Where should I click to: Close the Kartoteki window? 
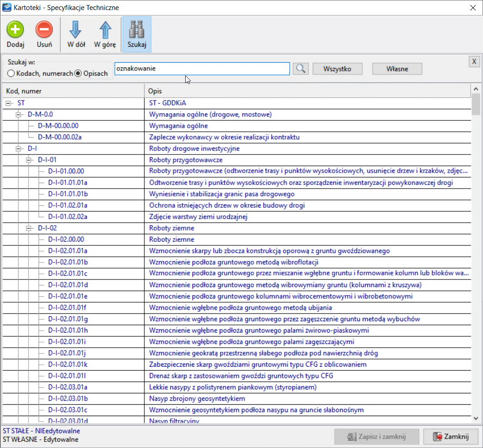tap(473, 8)
